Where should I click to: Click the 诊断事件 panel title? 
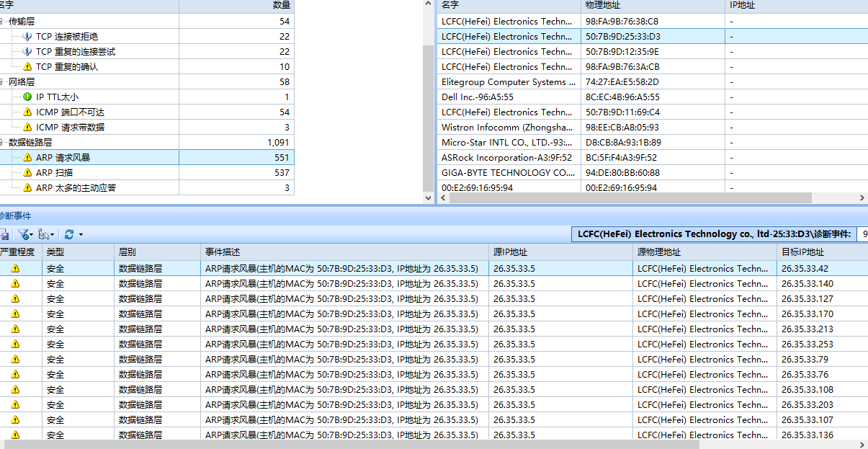(x=16, y=216)
